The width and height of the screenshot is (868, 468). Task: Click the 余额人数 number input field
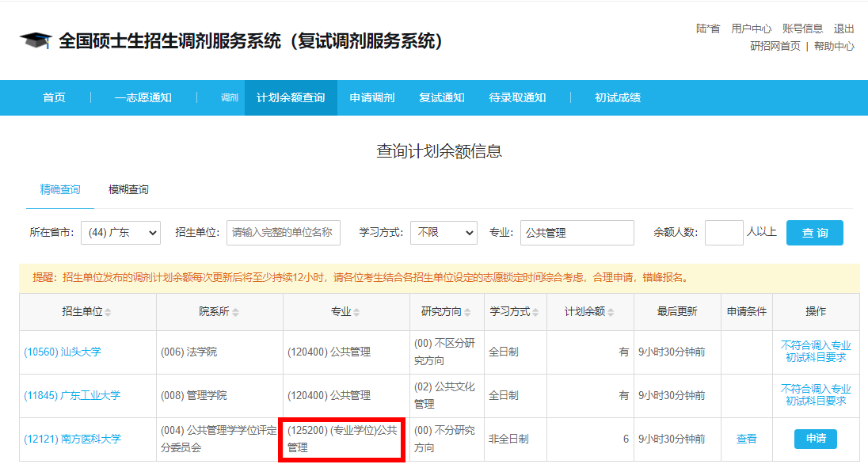(x=723, y=233)
